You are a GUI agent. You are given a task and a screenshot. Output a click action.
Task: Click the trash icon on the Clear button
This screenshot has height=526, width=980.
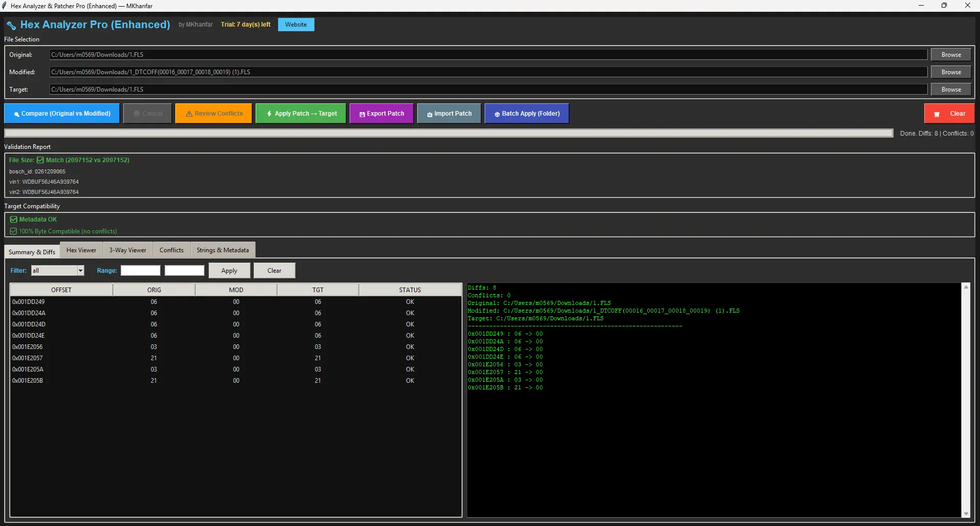(x=937, y=113)
